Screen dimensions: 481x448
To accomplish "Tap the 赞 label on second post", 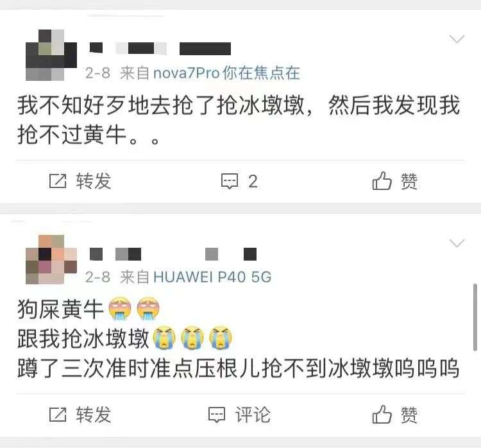I will 409,415.
